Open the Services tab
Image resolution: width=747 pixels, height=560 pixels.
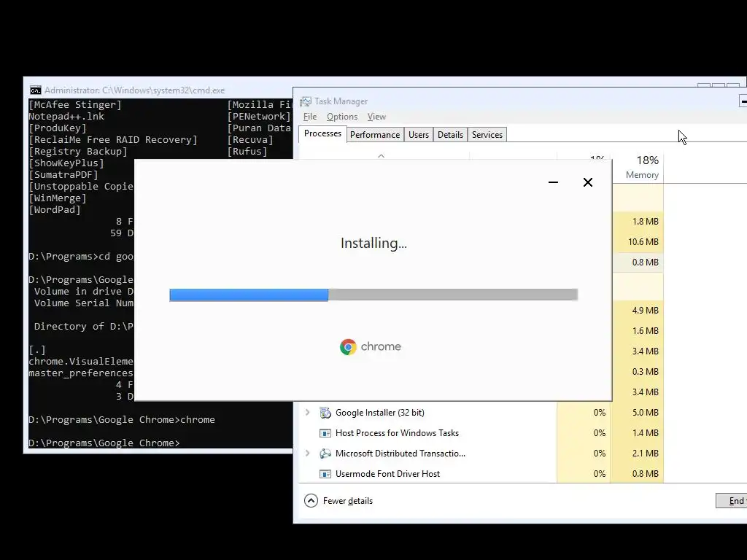487,135
